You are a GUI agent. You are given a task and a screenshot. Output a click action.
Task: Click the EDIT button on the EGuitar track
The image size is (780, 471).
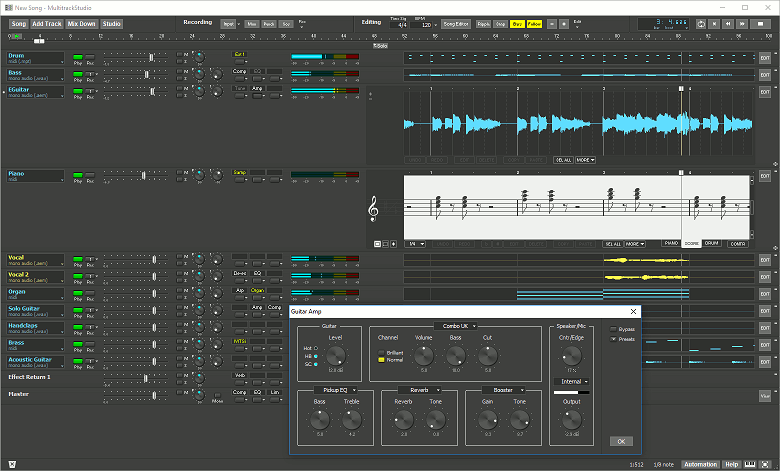765,90
